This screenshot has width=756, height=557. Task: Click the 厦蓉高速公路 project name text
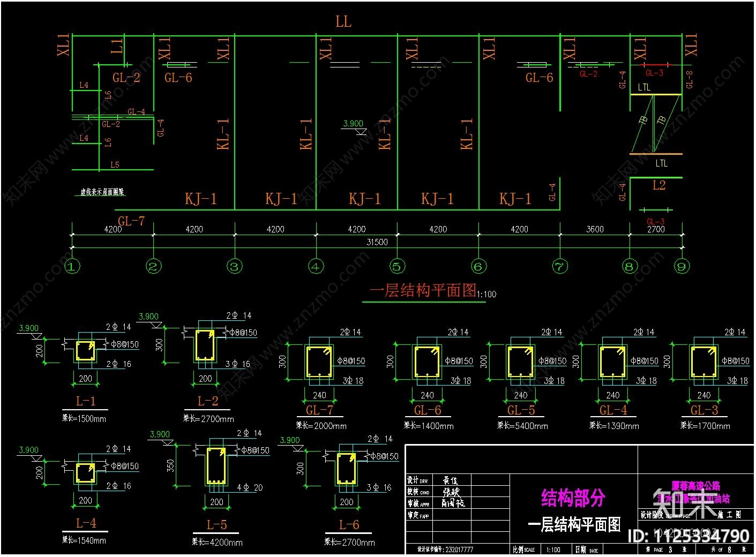click(696, 486)
